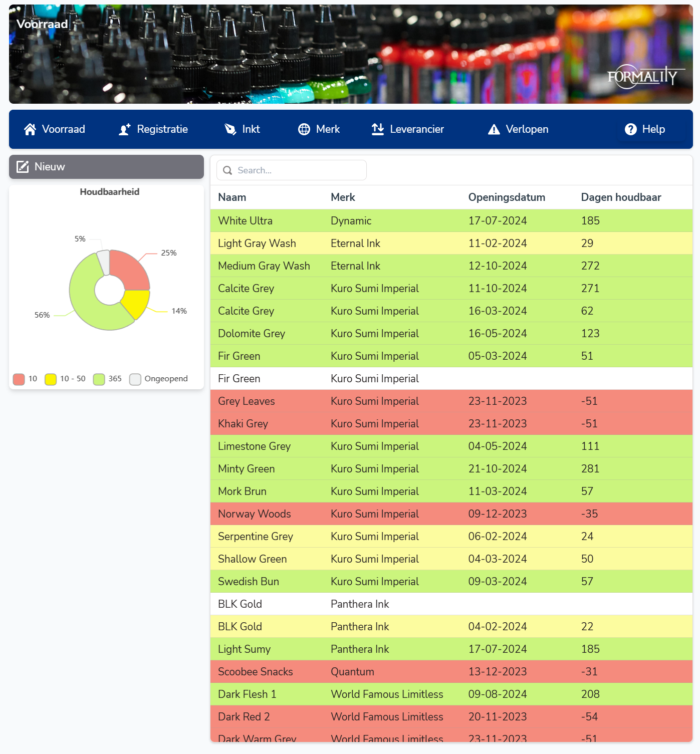Open the Registratie menu item

tap(153, 129)
